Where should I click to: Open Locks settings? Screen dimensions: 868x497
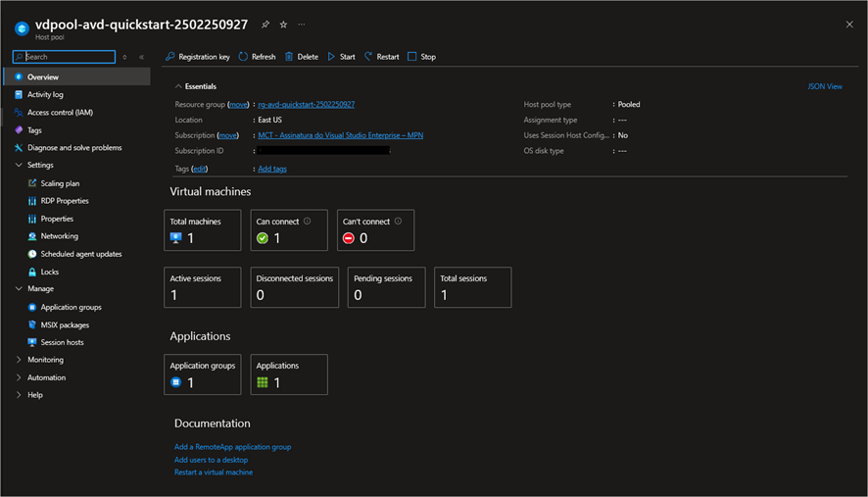(x=49, y=272)
